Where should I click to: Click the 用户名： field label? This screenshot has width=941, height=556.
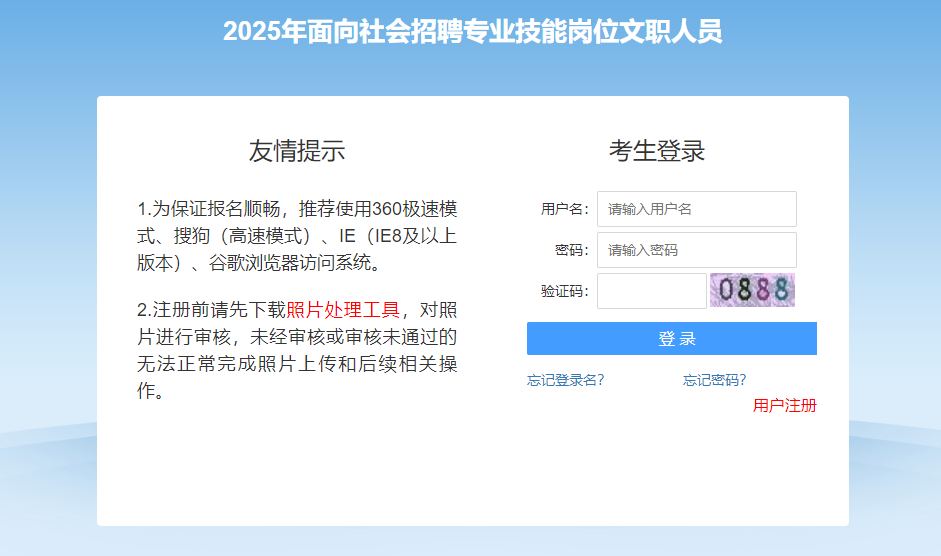point(564,209)
